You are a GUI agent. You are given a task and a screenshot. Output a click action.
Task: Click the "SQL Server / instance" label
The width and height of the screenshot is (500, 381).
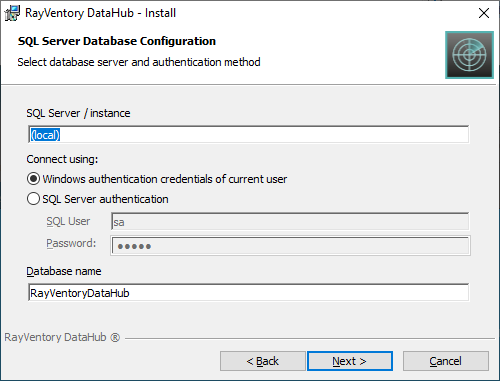click(78, 113)
